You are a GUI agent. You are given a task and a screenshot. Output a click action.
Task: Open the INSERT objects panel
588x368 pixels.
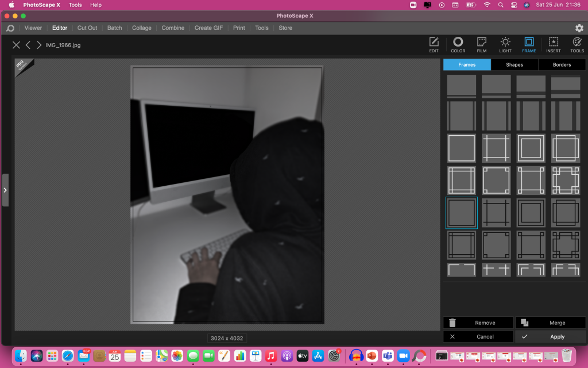click(x=553, y=45)
